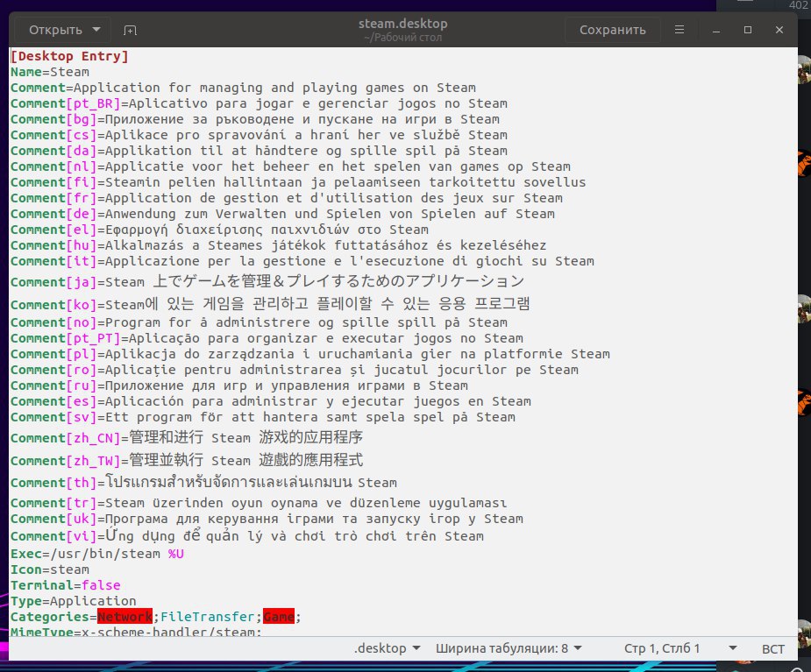The width and height of the screenshot is (811, 672).
Task: Click the highlighted Game category word
Action: pos(279,617)
